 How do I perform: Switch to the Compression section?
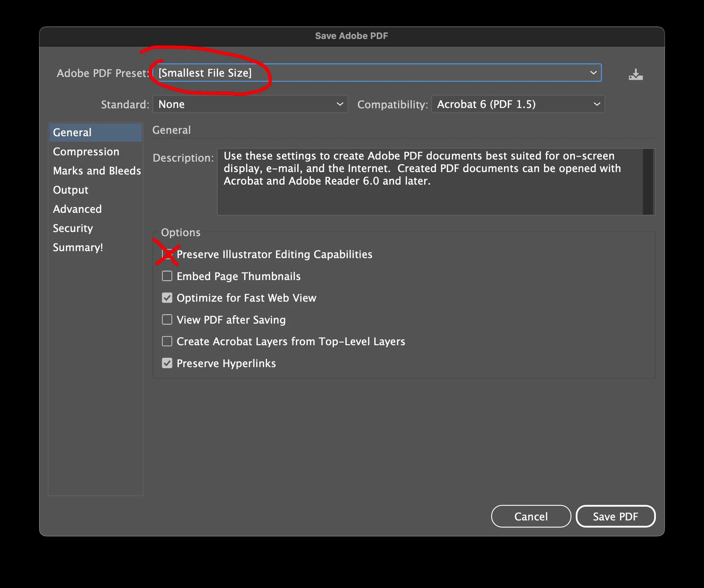coord(86,152)
